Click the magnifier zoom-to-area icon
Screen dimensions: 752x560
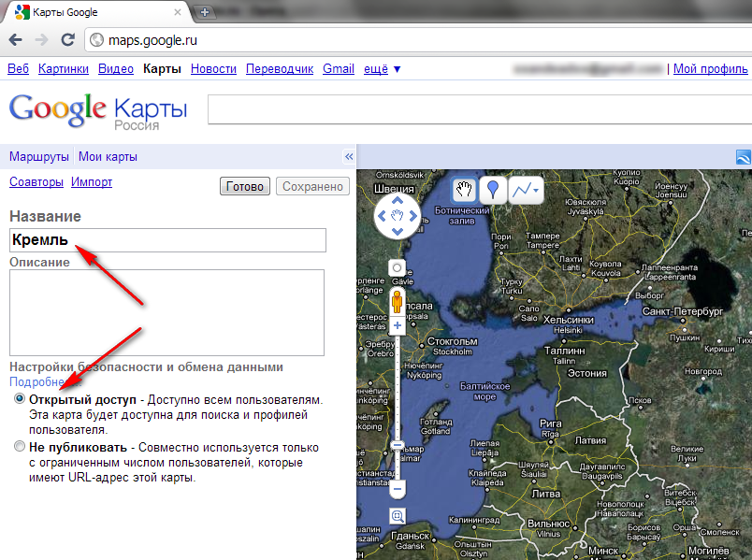(398, 516)
